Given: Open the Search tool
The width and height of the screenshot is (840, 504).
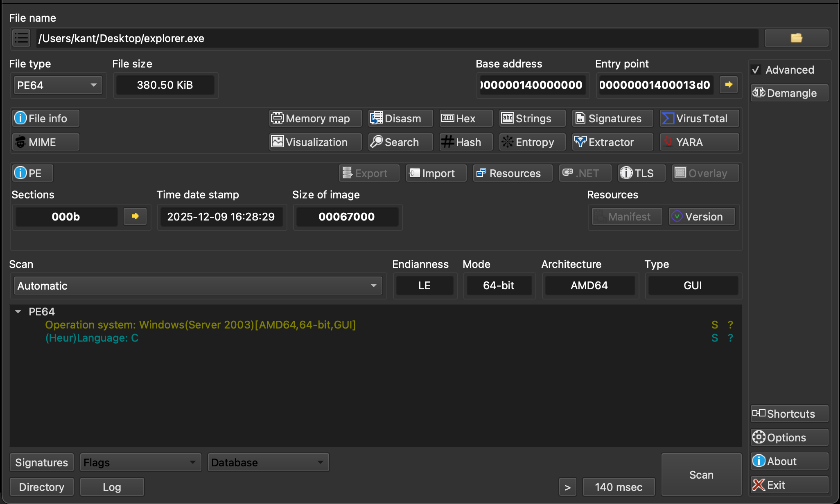Looking at the screenshot, I should point(400,142).
